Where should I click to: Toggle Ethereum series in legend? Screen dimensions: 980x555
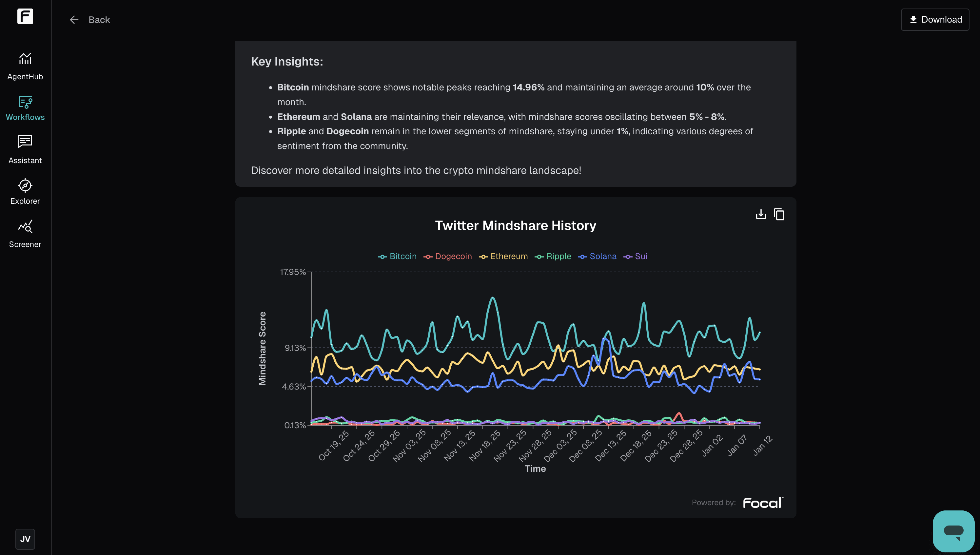pos(504,257)
